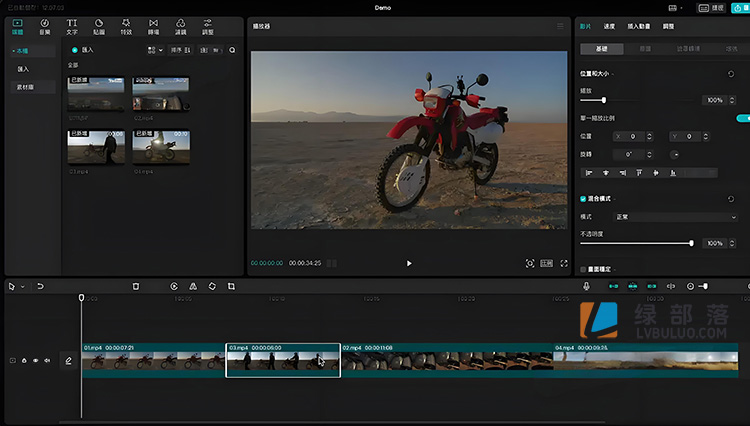This screenshot has width=750, height=426.
Task: Click the track cover edit pencil icon
Action: point(68,360)
